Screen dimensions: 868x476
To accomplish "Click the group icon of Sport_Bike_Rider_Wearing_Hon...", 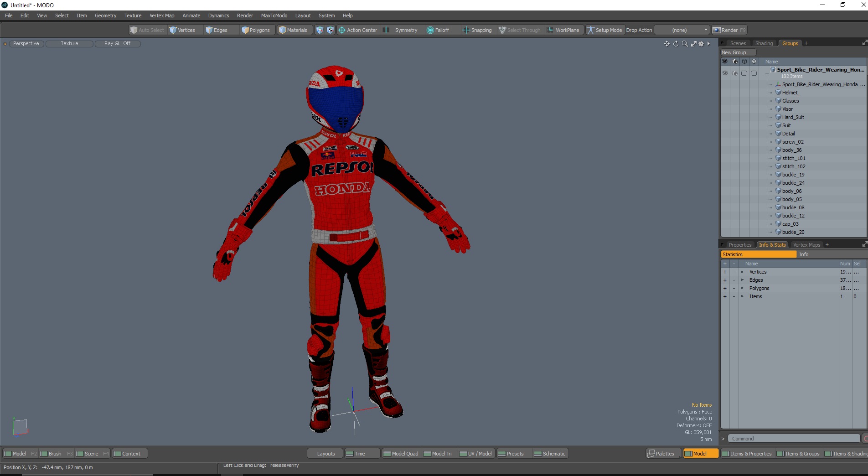I will pyautogui.click(x=773, y=70).
